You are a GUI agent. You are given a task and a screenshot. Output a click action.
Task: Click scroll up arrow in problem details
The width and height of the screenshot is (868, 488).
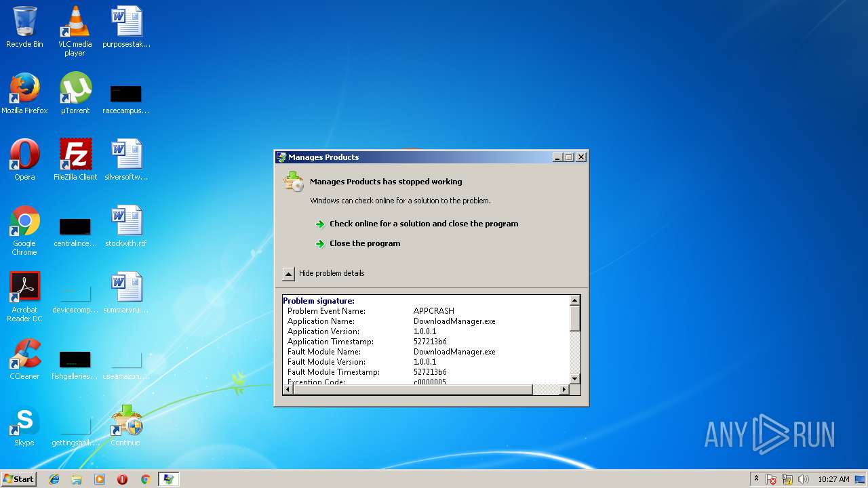pyautogui.click(x=575, y=300)
